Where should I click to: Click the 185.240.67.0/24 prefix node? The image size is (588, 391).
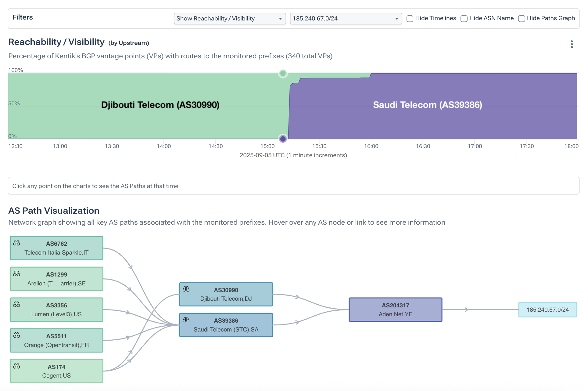tap(547, 310)
